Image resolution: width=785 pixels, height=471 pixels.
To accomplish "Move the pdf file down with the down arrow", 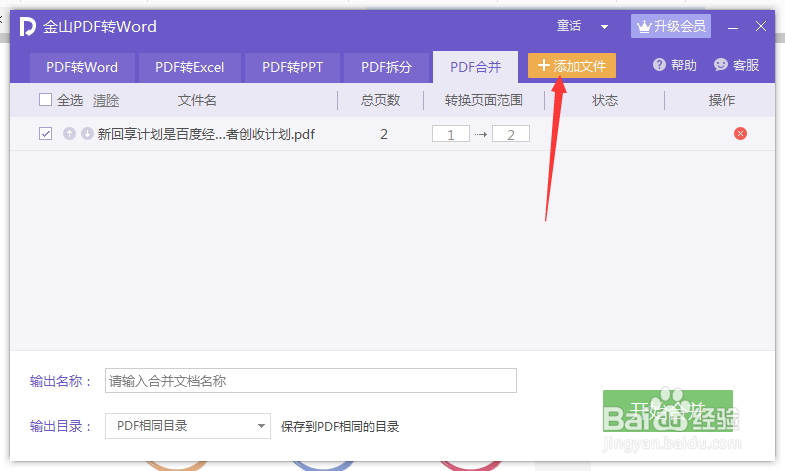I will (87, 134).
